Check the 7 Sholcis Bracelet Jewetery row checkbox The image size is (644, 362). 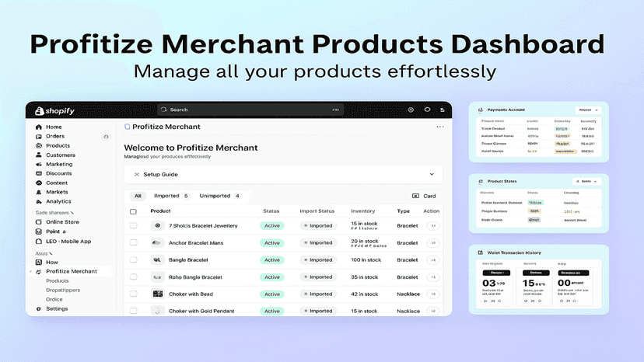click(134, 226)
